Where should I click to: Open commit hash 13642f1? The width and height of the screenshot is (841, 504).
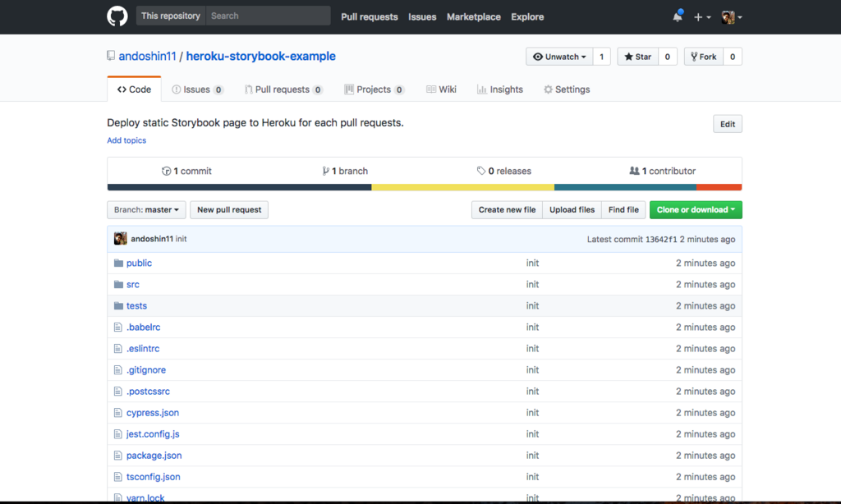pyautogui.click(x=661, y=240)
